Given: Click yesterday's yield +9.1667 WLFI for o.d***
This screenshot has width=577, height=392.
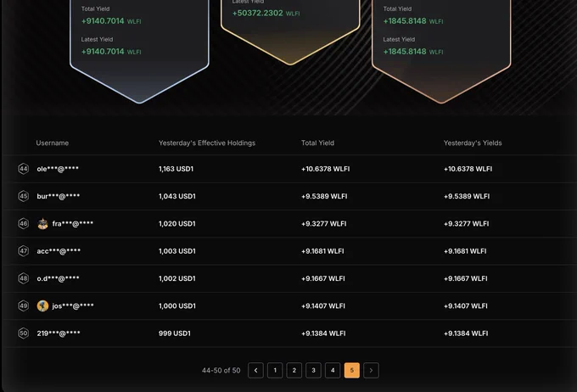Looking at the screenshot, I should tap(466, 278).
